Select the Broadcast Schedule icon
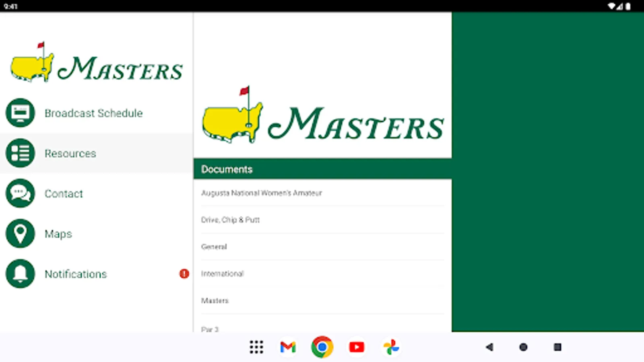 click(20, 113)
